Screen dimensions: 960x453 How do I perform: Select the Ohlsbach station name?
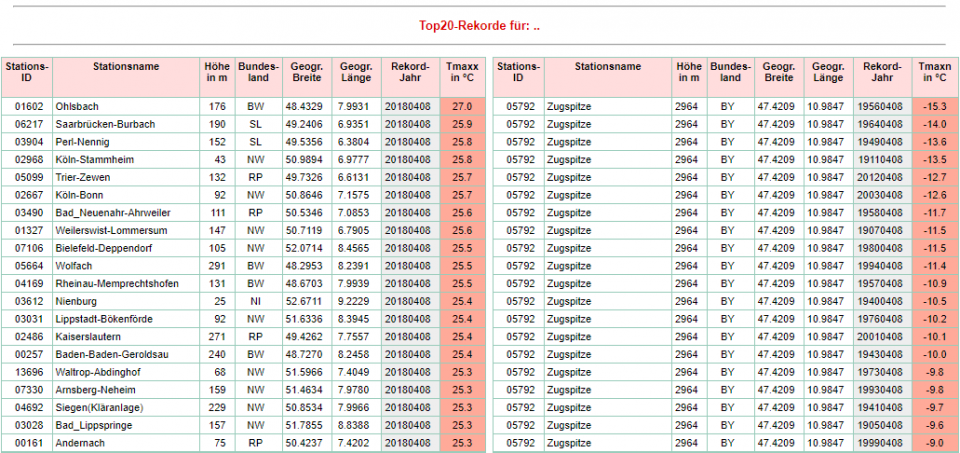click(x=77, y=106)
